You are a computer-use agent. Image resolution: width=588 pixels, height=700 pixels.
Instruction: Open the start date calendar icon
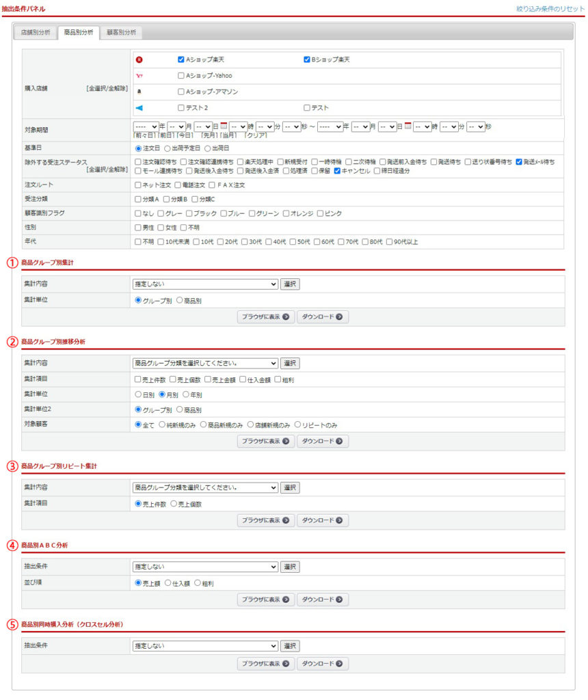click(224, 126)
